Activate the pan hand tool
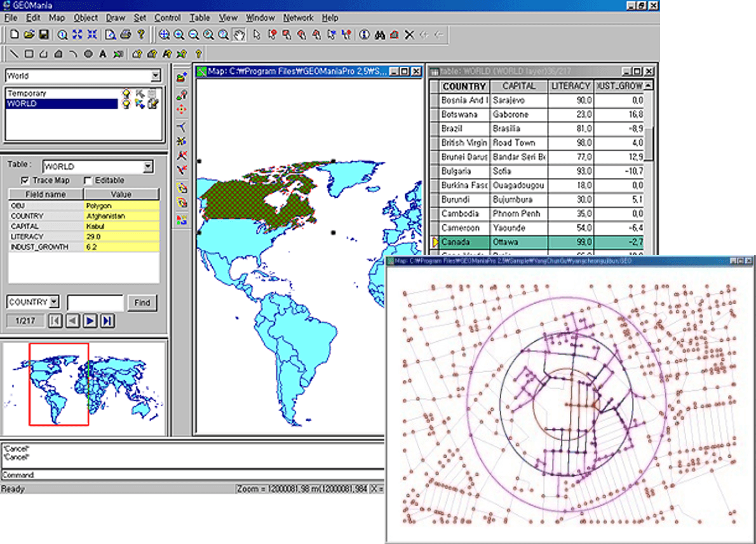The image size is (756, 544). (239, 34)
